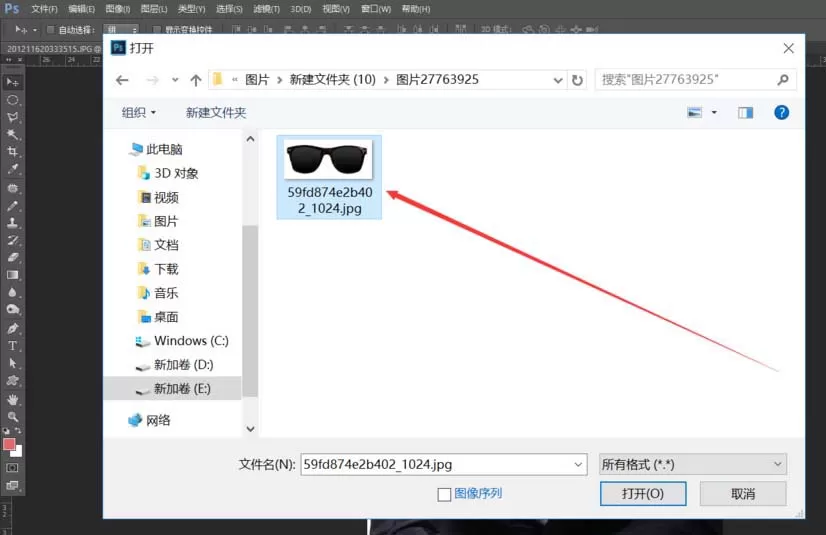Navigate to 图片 in the breadcrumb
This screenshot has width=826, height=535.
pyautogui.click(x=257, y=80)
